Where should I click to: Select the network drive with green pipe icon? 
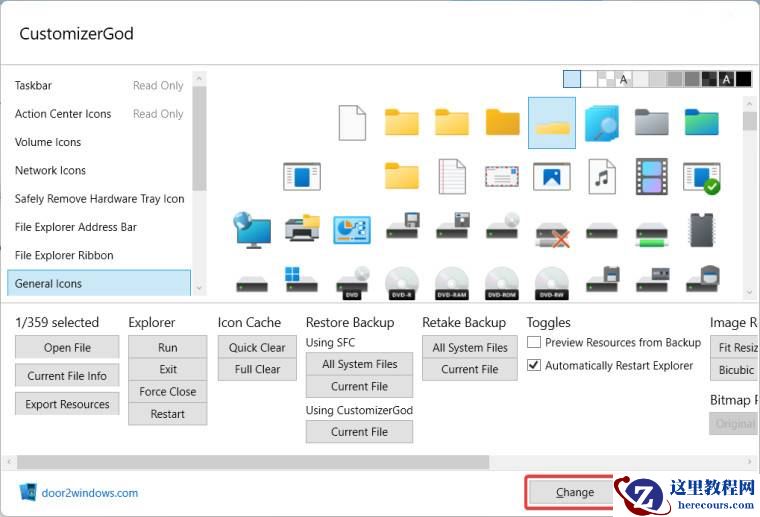[651, 235]
